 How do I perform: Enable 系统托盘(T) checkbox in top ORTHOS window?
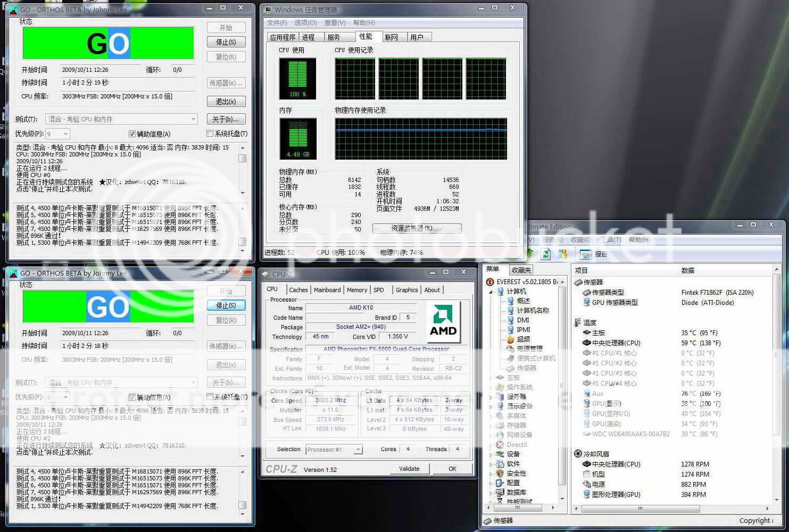click(210, 134)
